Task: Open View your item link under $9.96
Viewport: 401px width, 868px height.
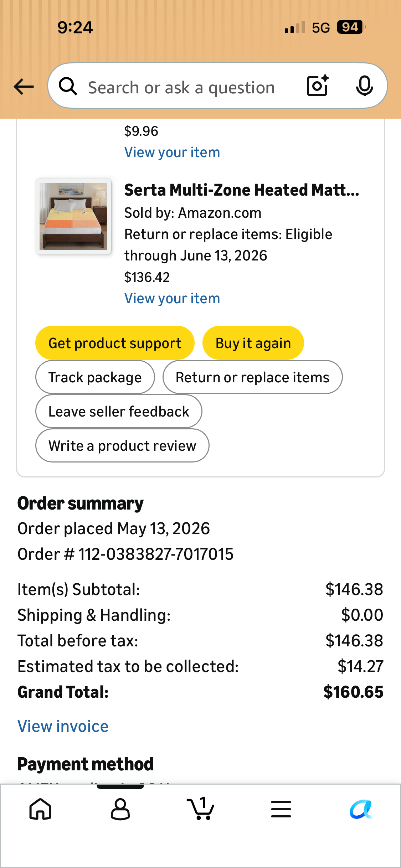Action: pyautogui.click(x=172, y=152)
